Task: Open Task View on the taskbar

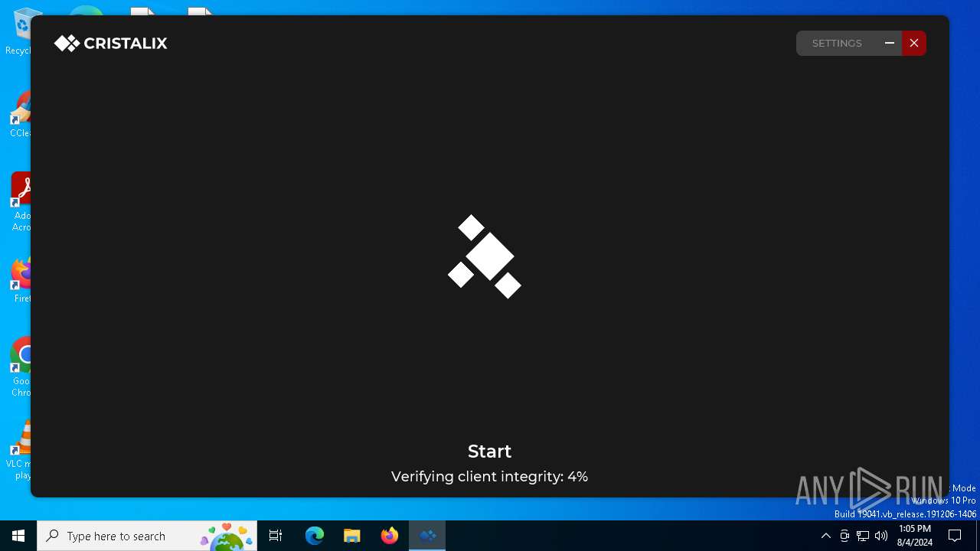Action: 276,536
